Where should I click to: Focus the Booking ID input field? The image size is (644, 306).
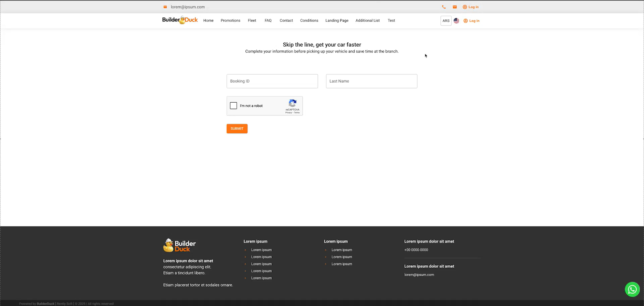[x=272, y=81]
